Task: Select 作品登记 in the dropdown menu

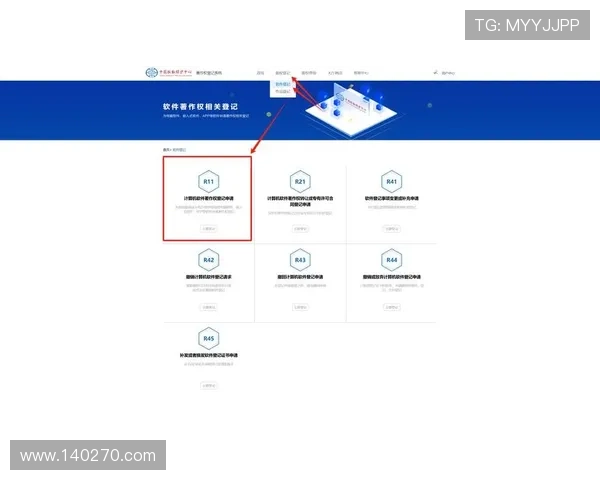Action: point(283,92)
